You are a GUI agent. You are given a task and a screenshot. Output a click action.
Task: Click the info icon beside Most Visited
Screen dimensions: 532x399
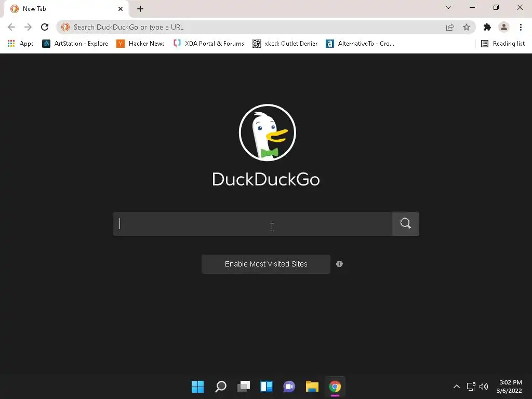tap(339, 264)
